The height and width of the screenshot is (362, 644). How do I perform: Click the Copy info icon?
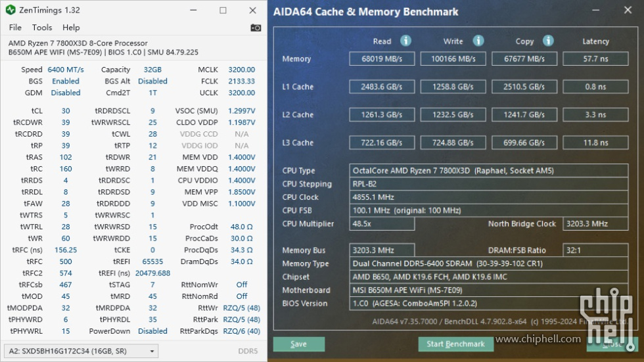548,41
